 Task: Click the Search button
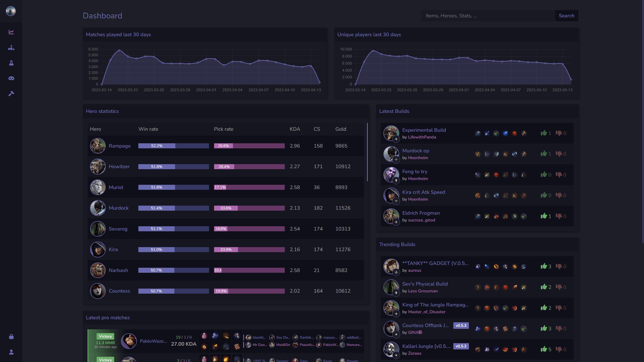pyautogui.click(x=566, y=16)
